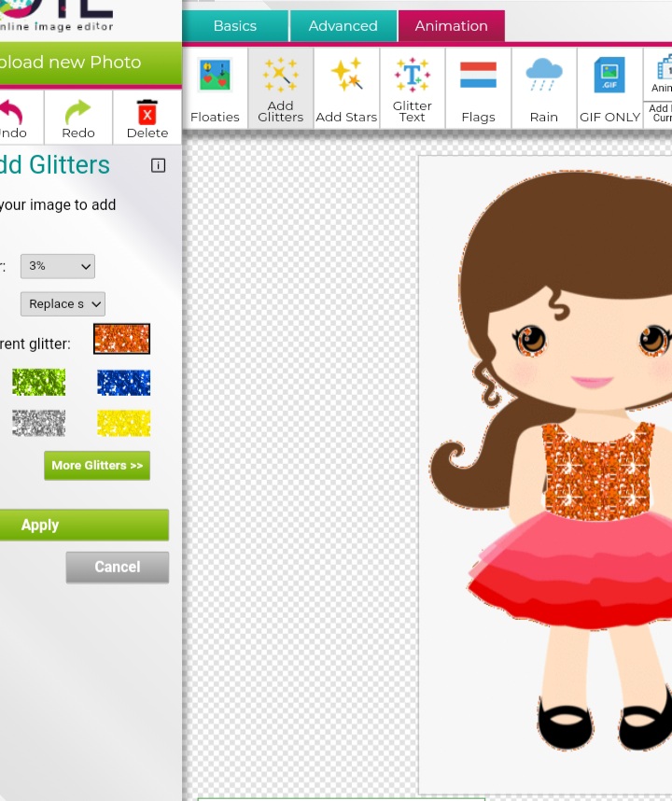
Task: Choose the Add Stars tool
Action: pyautogui.click(x=346, y=89)
